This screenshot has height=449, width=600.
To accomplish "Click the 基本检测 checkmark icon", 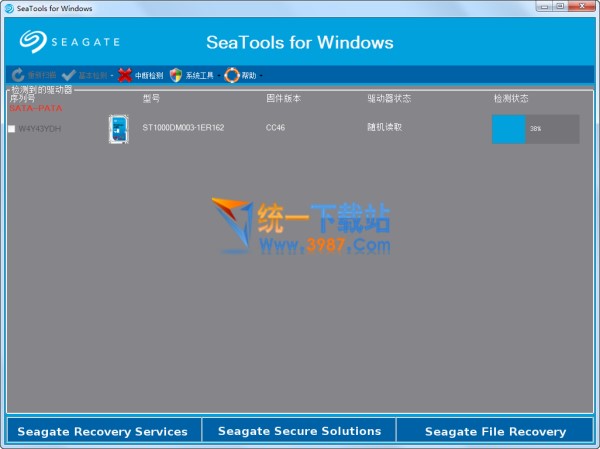I will 68,75.
